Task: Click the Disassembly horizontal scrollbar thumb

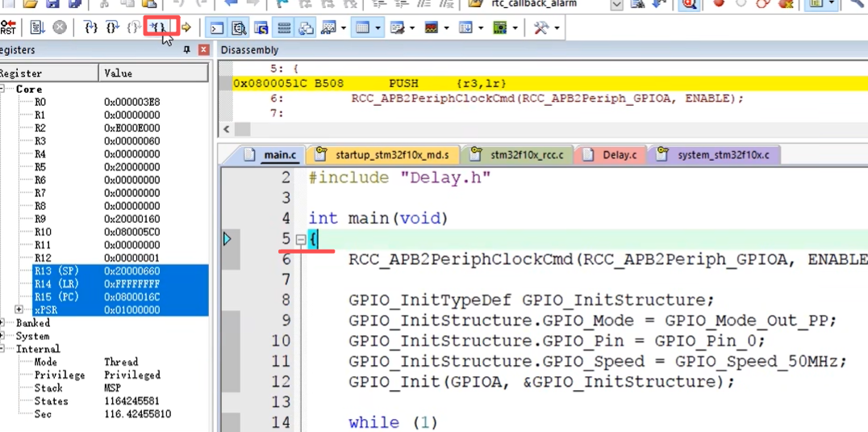Action: (243, 129)
